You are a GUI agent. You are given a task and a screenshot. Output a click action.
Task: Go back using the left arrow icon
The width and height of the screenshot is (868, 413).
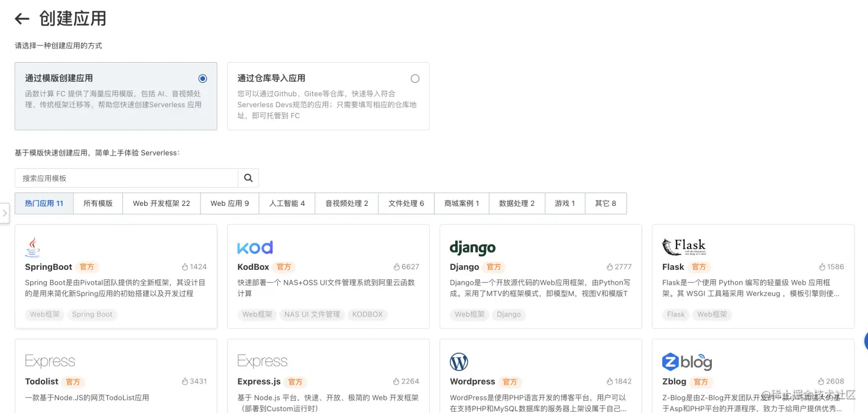pos(22,19)
